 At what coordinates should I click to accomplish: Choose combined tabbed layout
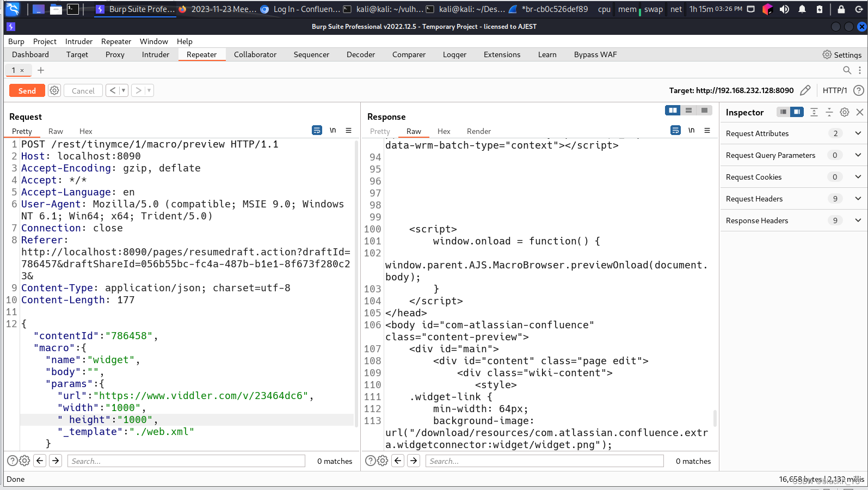pyautogui.click(x=704, y=110)
